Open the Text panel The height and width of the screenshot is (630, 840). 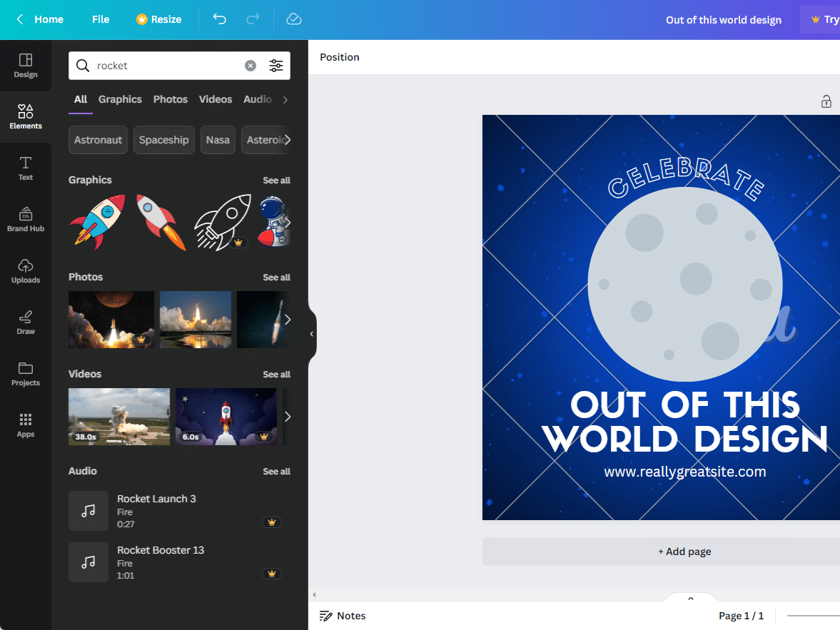point(26,168)
